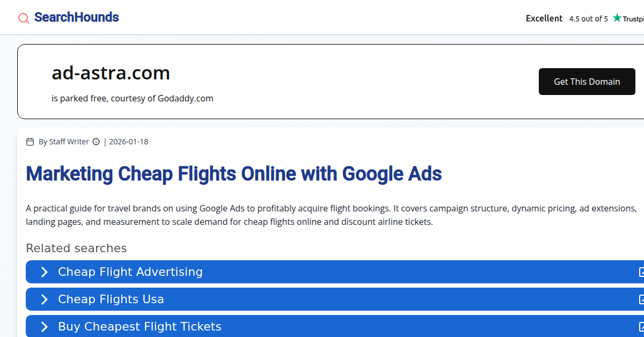The width and height of the screenshot is (644, 337).
Task: Open the Cheap Flights Usa related search
Action: pyautogui.click(x=111, y=299)
